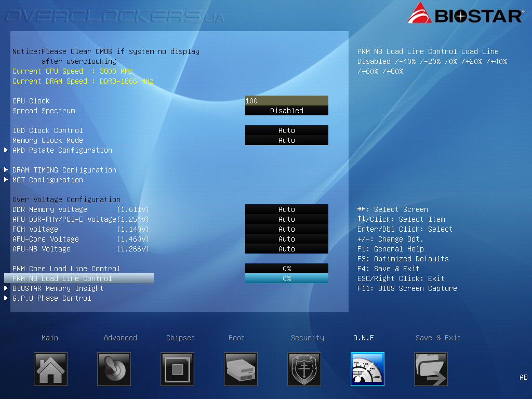Viewport: 532px width, 399px height.
Task: Select the Memory Clock Mode label
Action: click(x=48, y=140)
